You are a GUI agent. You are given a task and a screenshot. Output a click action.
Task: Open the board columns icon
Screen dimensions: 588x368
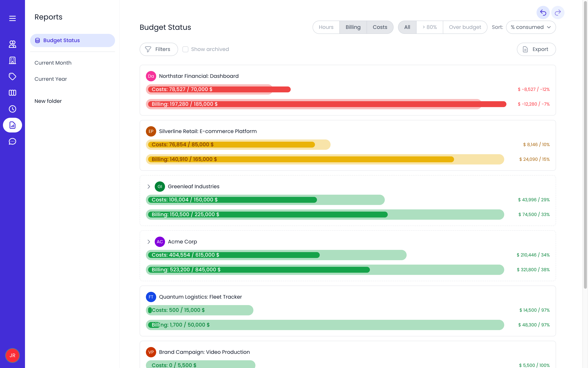point(12,93)
